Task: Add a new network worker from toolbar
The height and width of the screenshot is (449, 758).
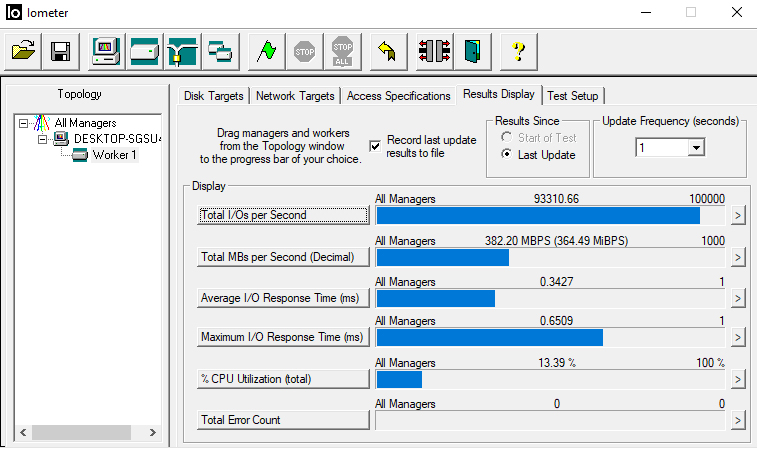Action: (181, 50)
